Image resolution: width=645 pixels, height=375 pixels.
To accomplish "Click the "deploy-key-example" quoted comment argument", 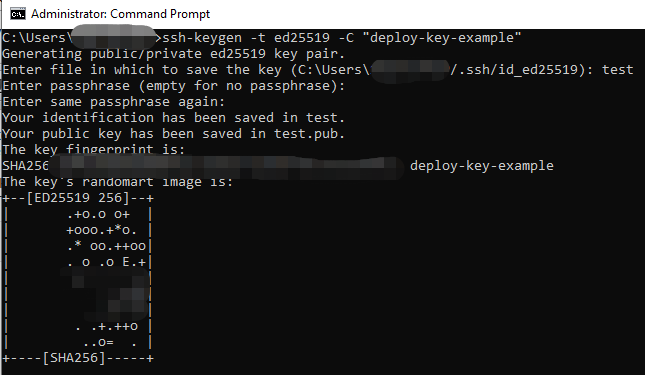I will point(442,38).
